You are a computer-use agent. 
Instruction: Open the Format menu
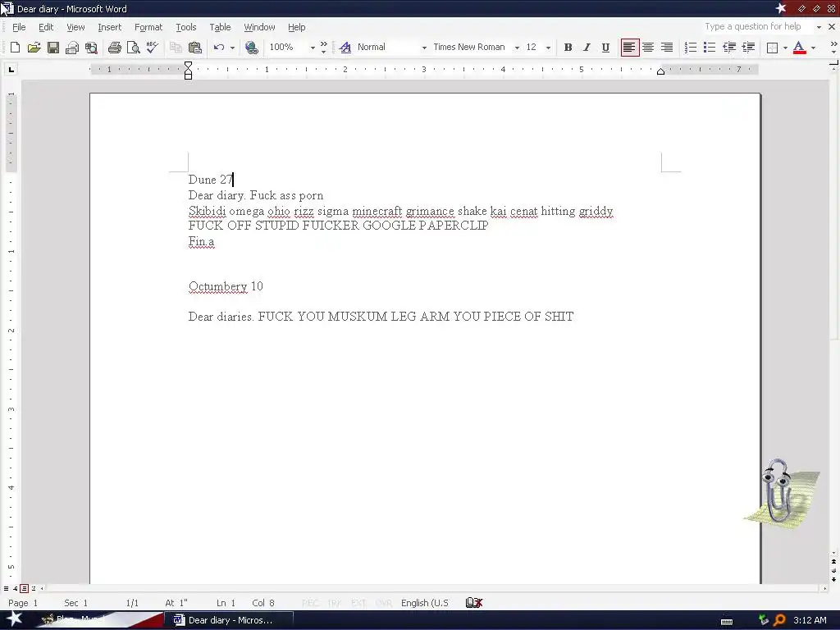(148, 27)
